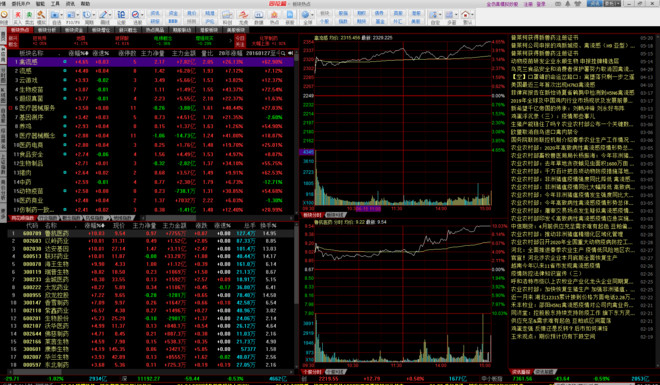660x385 pixels.
Task: Open the gavel simulation trading icon
Action: pos(41,15)
